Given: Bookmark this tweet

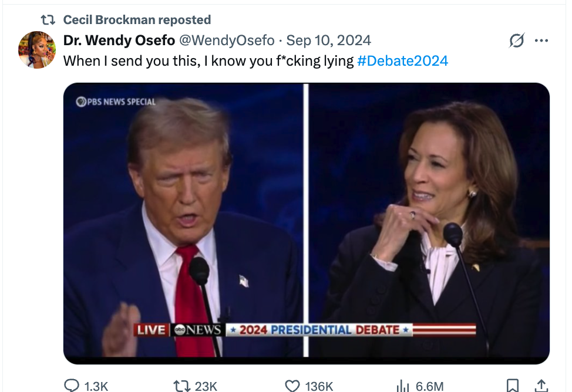Looking at the screenshot, I should click(512, 386).
